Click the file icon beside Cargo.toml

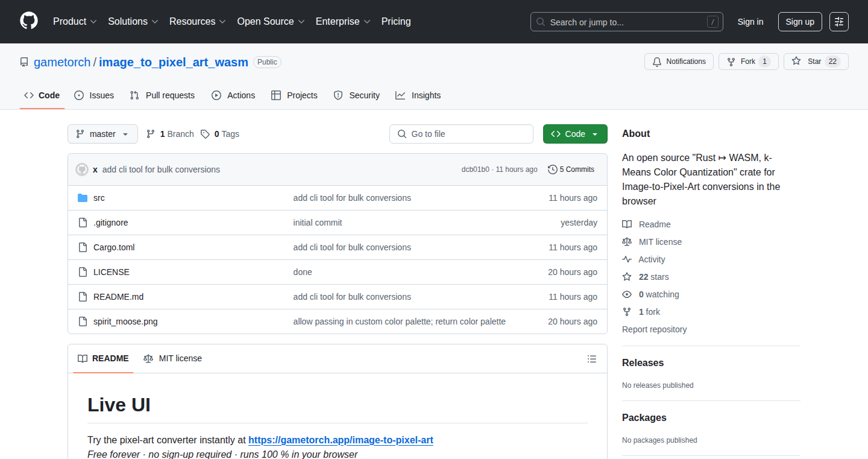pos(83,247)
